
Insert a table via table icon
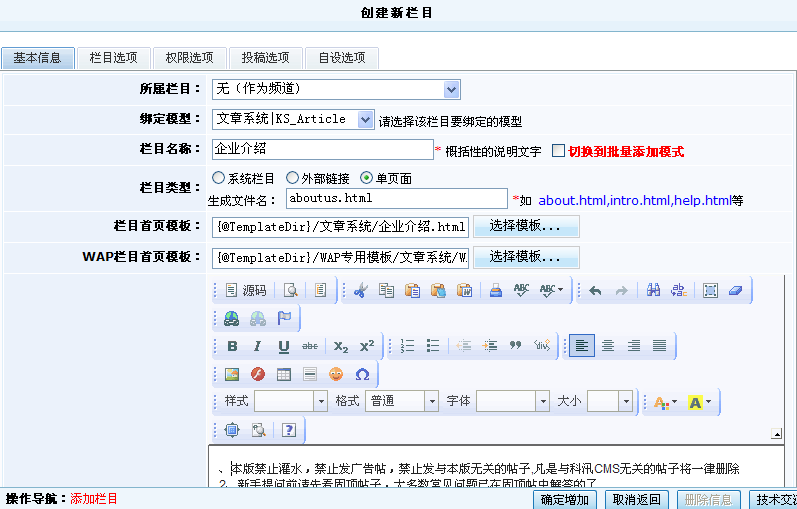pos(284,374)
